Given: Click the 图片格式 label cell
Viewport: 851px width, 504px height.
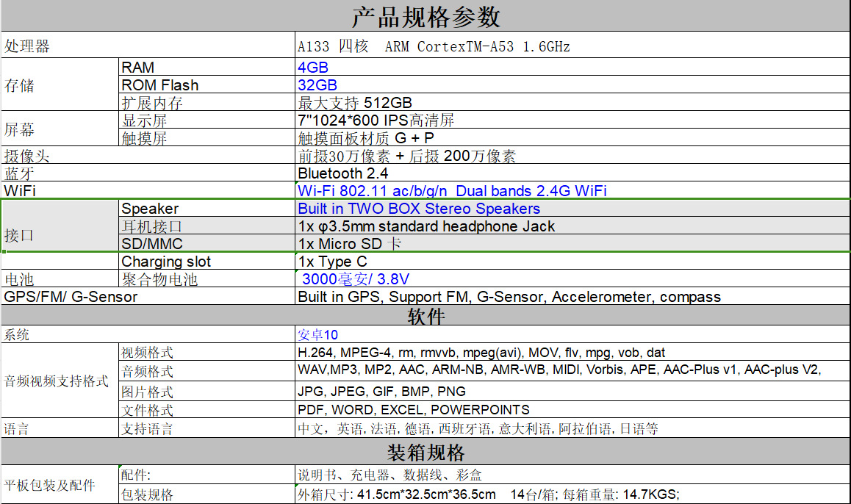Looking at the screenshot, I should 207,391.
